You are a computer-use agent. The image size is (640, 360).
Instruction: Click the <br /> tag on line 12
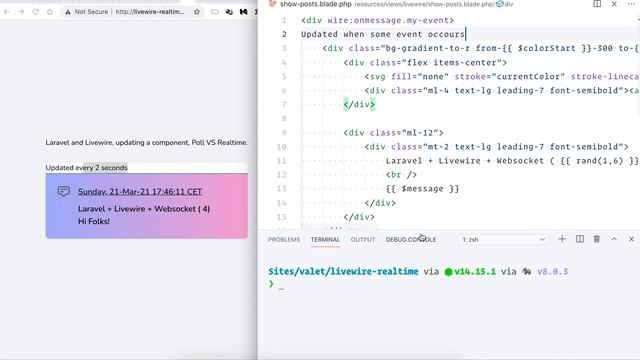click(401, 175)
